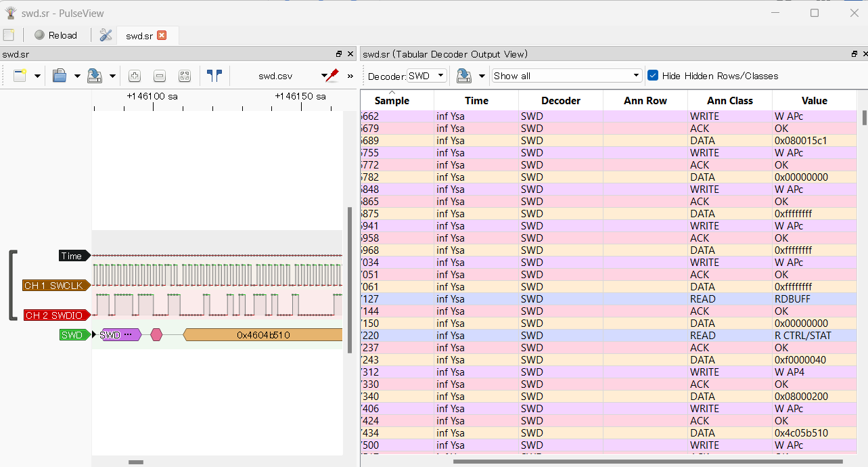Click the red probe device icon
Screen dimensions: 868x467
coord(332,76)
